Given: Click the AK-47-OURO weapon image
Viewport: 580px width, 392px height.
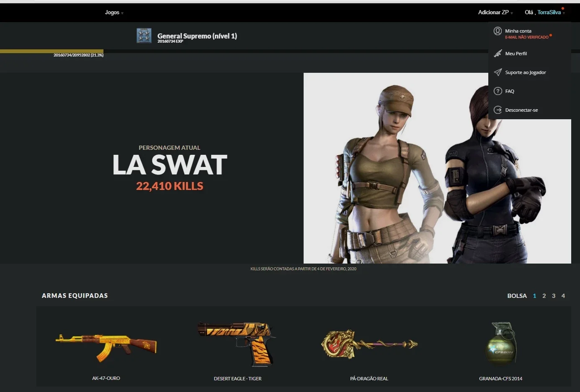Looking at the screenshot, I should click(x=106, y=347).
